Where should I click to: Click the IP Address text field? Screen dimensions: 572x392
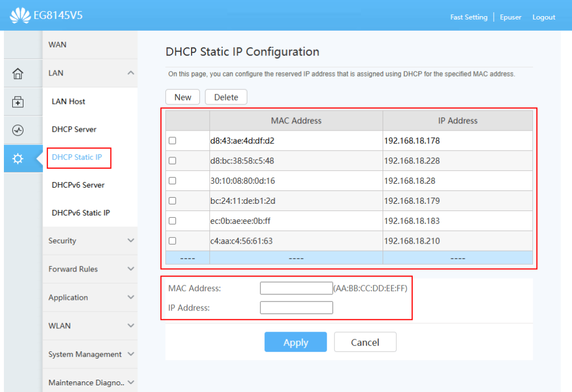pyautogui.click(x=296, y=308)
